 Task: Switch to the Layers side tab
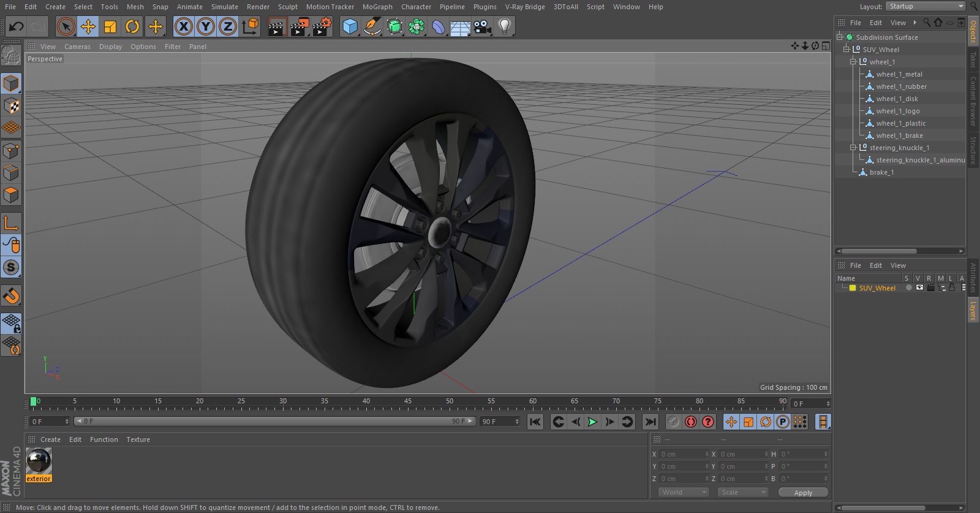coord(973,311)
